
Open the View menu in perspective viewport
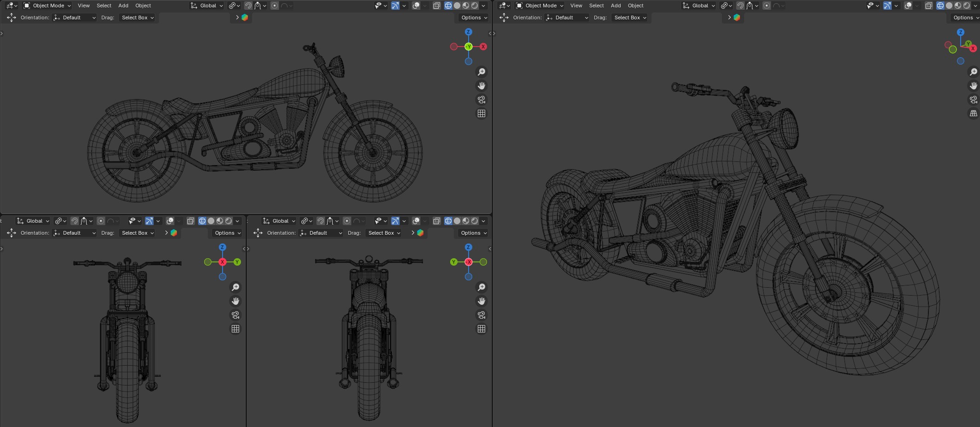coord(576,6)
